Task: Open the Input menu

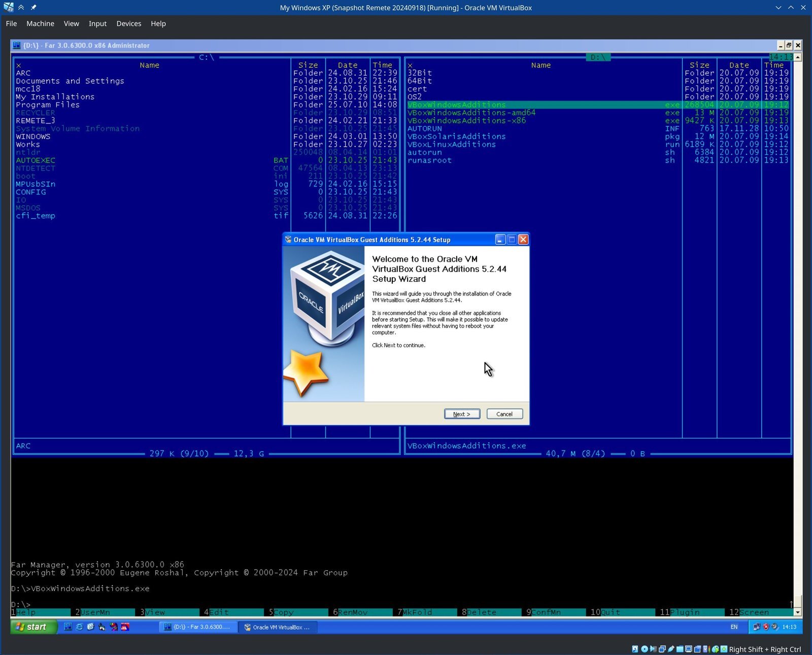Action: [97, 23]
